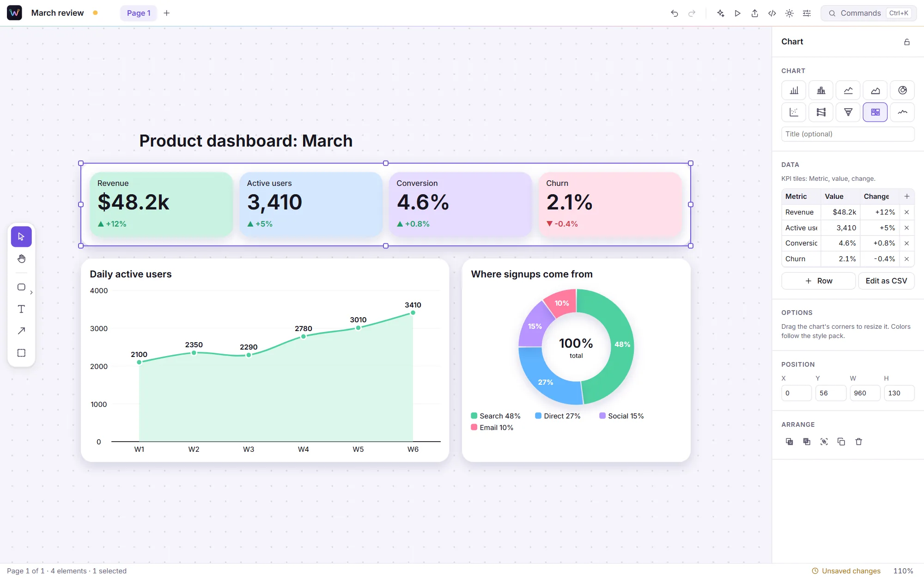Undo the last action
This screenshot has height=578, width=924.
pos(675,13)
